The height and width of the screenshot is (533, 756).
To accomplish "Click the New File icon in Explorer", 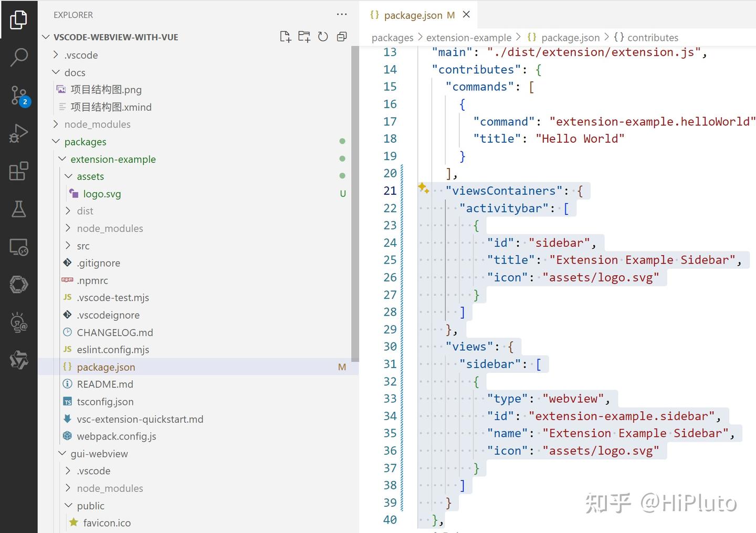I will click(x=285, y=36).
